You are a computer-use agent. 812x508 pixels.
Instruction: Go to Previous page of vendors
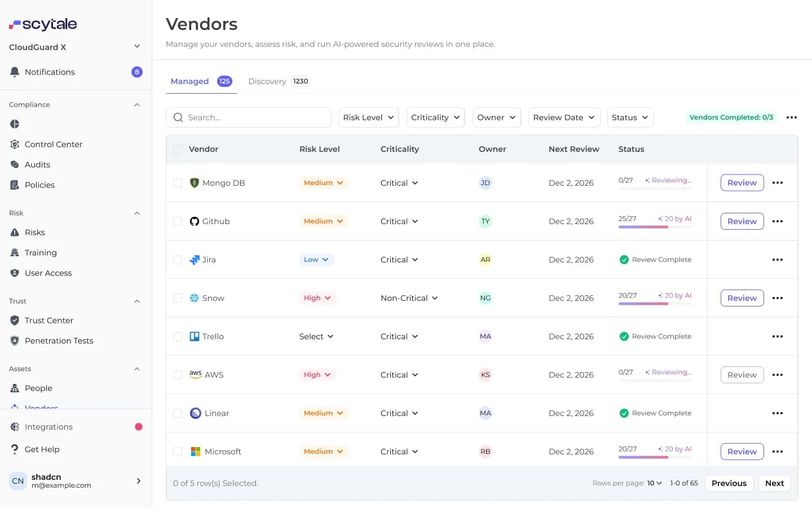click(x=729, y=483)
